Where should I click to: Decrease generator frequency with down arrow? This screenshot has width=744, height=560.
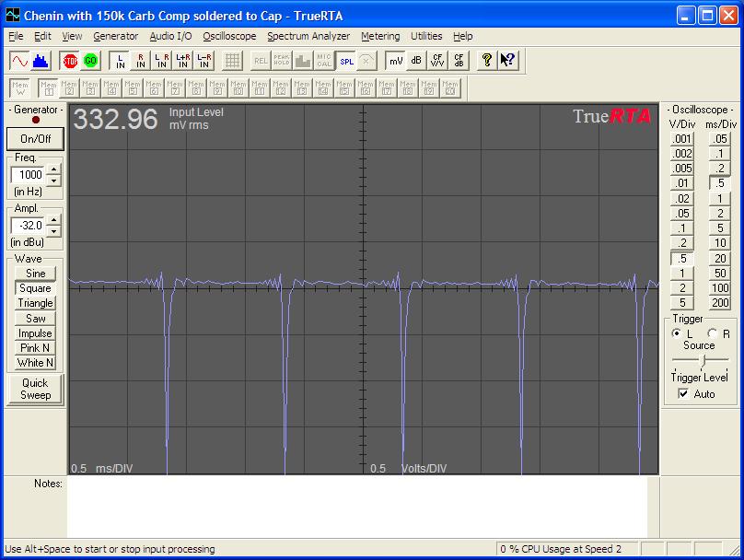click(53, 181)
